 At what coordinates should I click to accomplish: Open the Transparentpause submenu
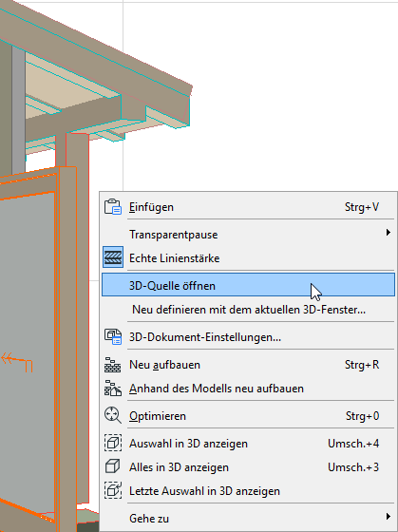click(248, 235)
